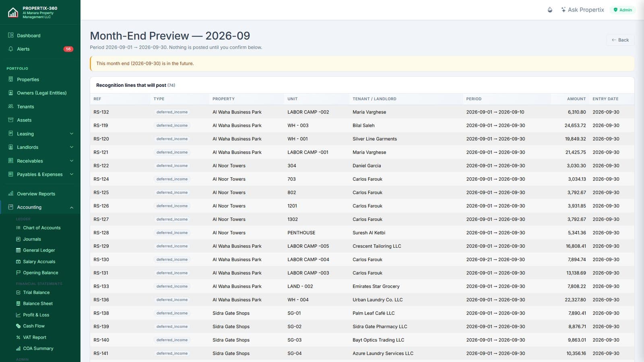644x362 pixels.
Task: Expand the Landlords menu chevron
Action: coord(72,147)
